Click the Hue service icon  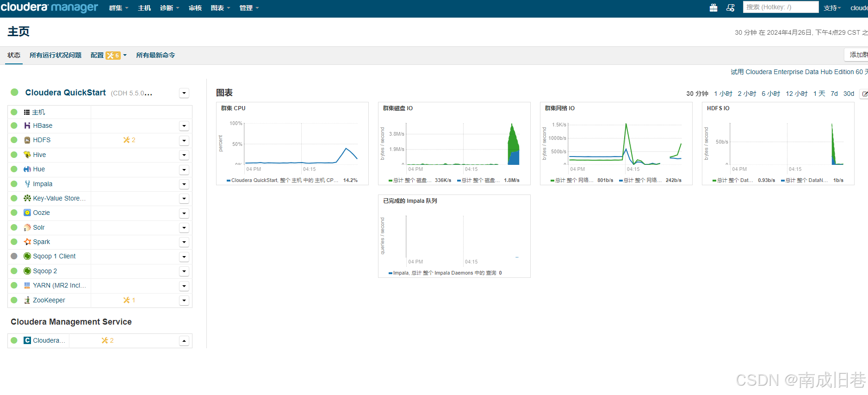click(x=27, y=169)
